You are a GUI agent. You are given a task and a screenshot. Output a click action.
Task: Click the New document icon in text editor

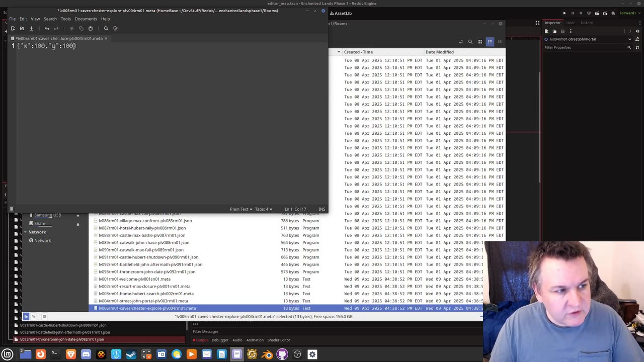tap(13, 28)
